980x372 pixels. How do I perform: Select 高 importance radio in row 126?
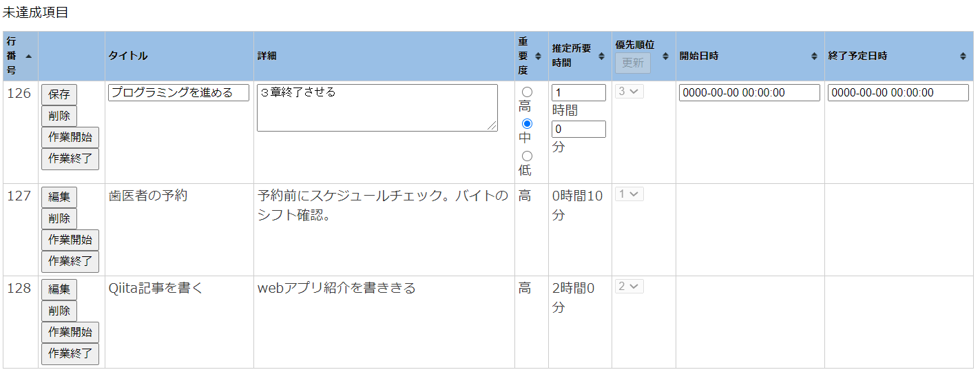pyautogui.click(x=527, y=92)
